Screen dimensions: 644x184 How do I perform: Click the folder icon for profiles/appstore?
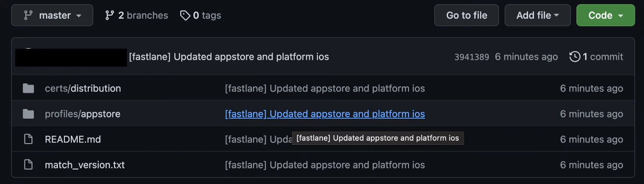(x=29, y=114)
